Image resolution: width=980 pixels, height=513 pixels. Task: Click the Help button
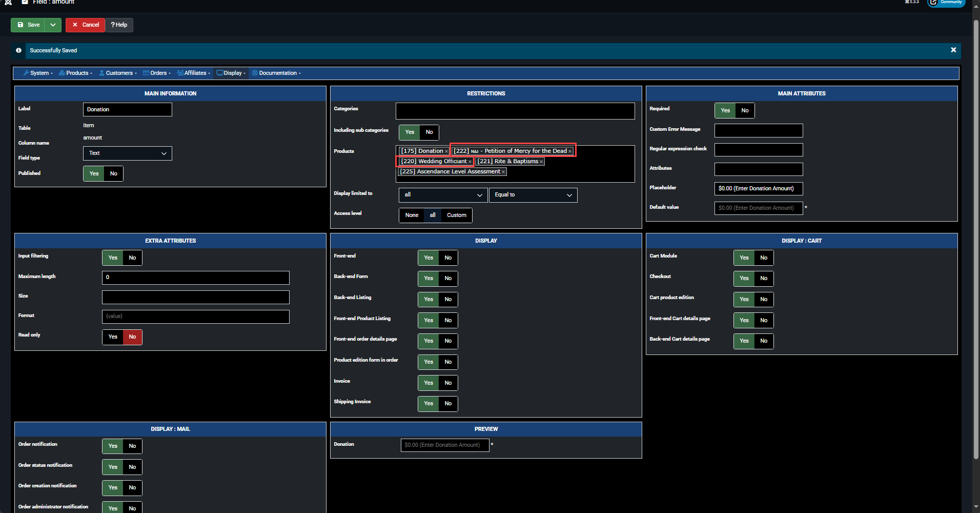pos(119,25)
